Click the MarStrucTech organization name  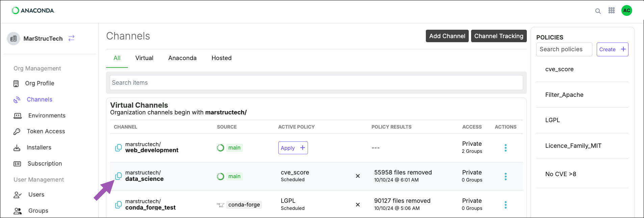[x=43, y=38]
